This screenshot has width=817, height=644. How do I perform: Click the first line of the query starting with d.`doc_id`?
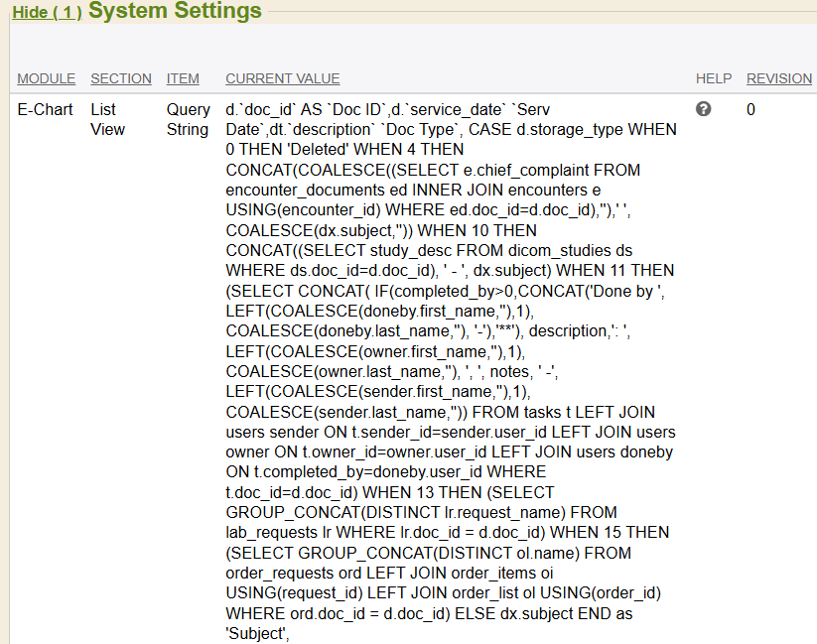[437, 109]
